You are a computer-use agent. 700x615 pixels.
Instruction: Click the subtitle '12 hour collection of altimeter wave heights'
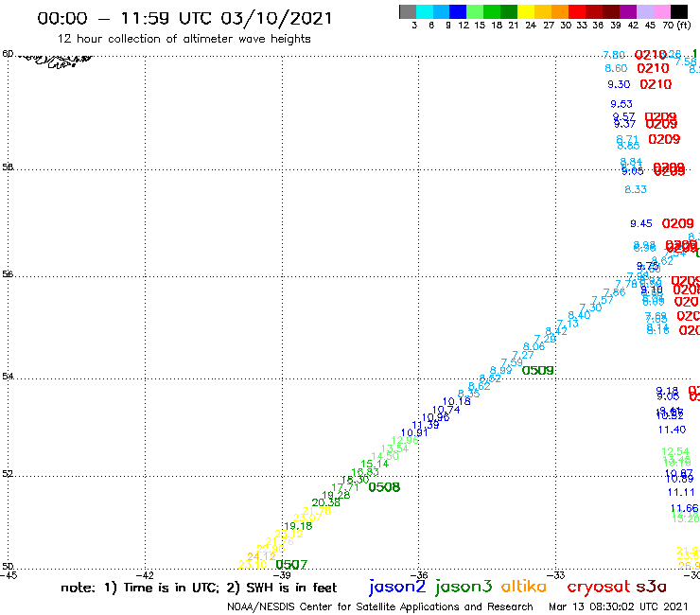click(x=184, y=39)
